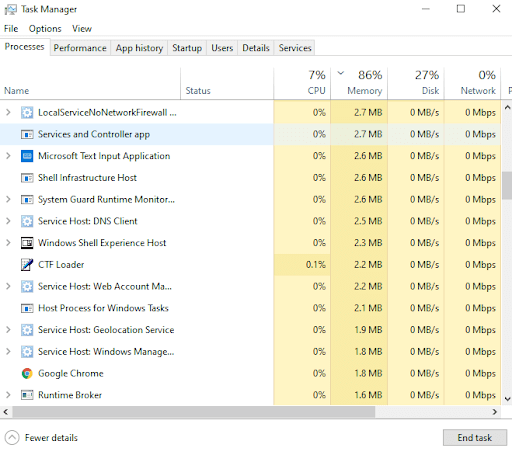Click the Task Manager title bar icon

point(10,9)
